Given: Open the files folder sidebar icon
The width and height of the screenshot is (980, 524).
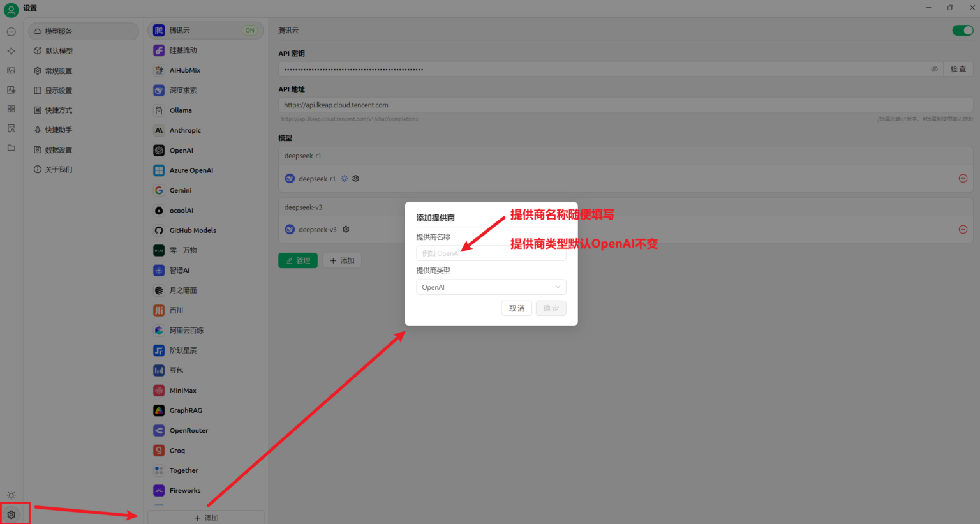Looking at the screenshot, I should click(11, 147).
